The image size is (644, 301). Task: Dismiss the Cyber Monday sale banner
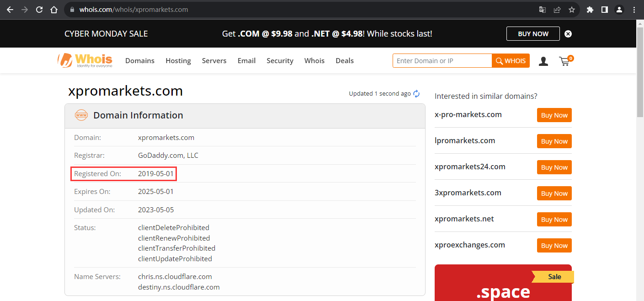click(x=568, y=34)
